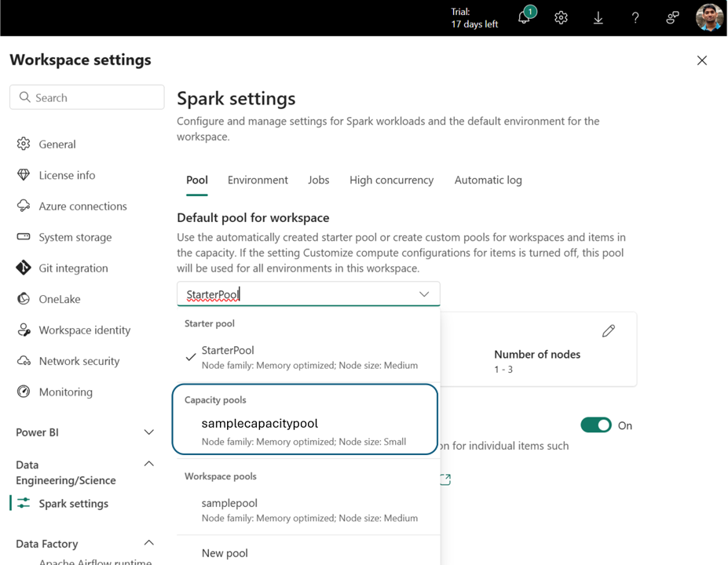Open the external link icon near dropdown
The width and height of the screenshot is (728, 565).
pyautogui.click(x=445, y=479)
